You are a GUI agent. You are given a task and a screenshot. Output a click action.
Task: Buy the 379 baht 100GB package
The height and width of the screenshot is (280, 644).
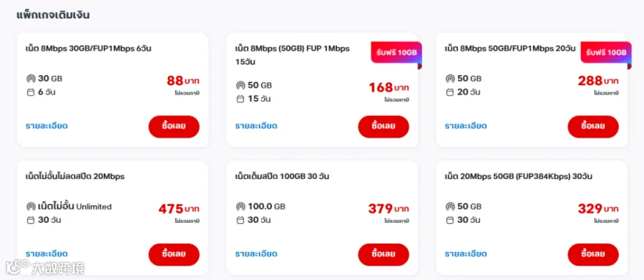coord(384,254)
